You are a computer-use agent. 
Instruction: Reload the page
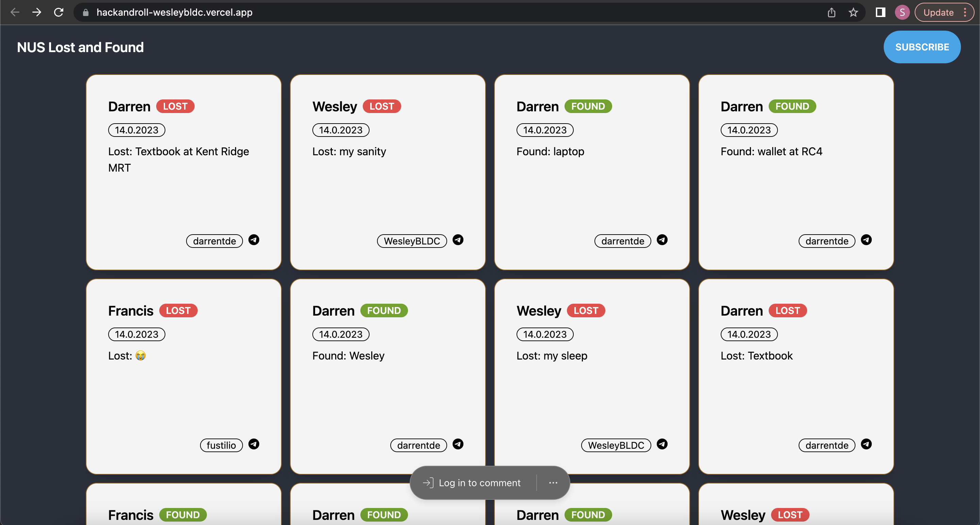pyautogui.click(x=59, y=13)
